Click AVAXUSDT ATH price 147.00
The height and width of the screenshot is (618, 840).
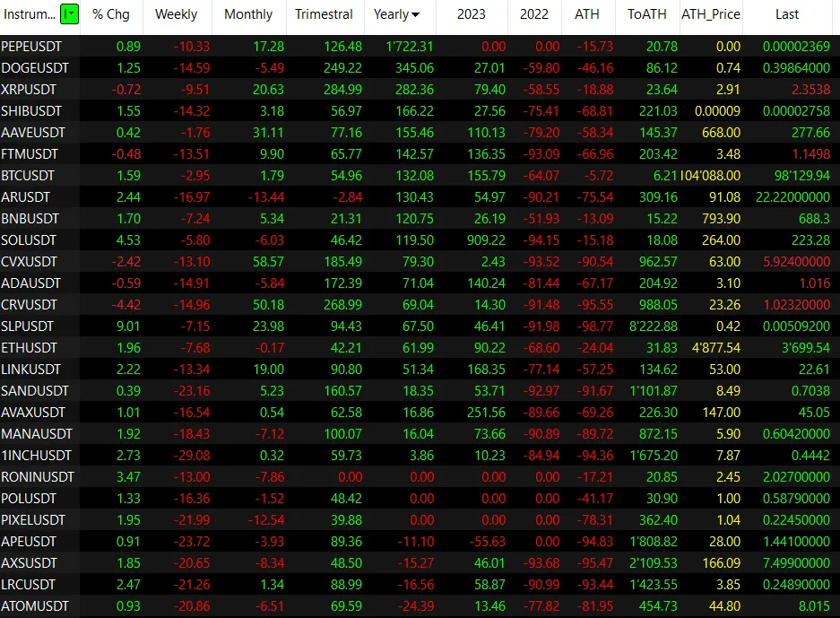tap(722, 413)
